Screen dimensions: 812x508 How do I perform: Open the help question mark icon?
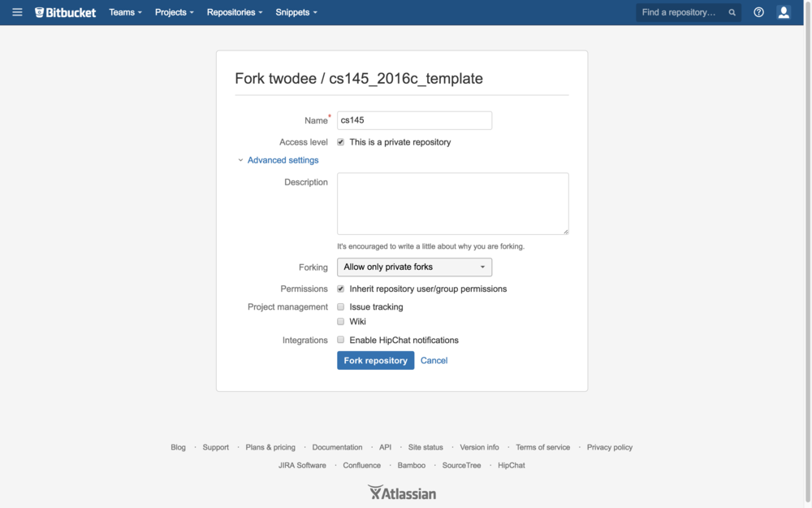[x=758, y=12]
